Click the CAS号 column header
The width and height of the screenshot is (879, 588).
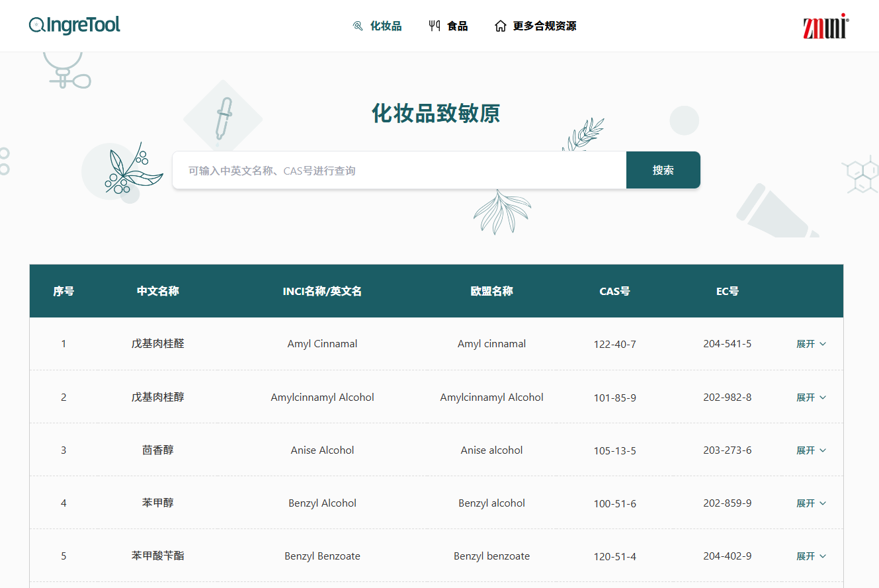(x=614, y=291)
